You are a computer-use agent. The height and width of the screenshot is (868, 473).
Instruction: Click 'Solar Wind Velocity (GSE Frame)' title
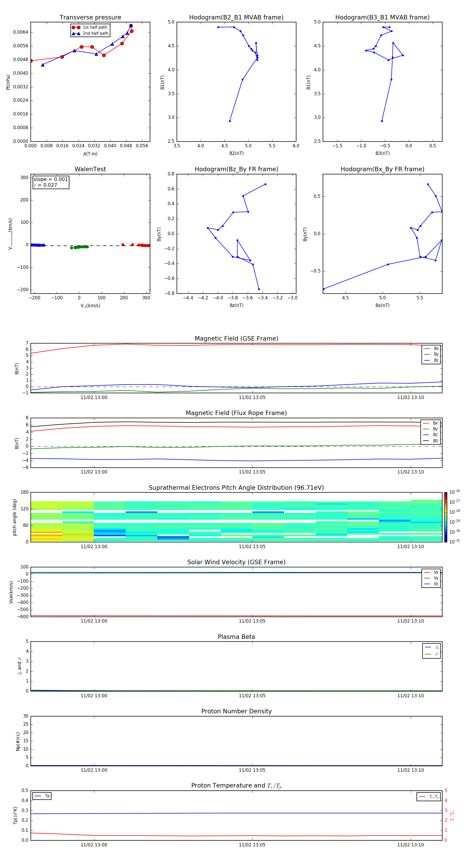pos(236,562)
